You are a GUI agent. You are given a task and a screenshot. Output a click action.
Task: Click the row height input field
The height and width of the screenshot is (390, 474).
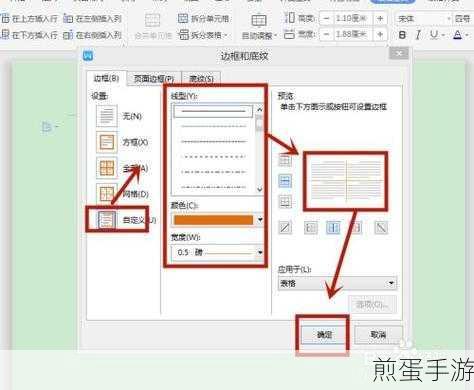point(352,19)
